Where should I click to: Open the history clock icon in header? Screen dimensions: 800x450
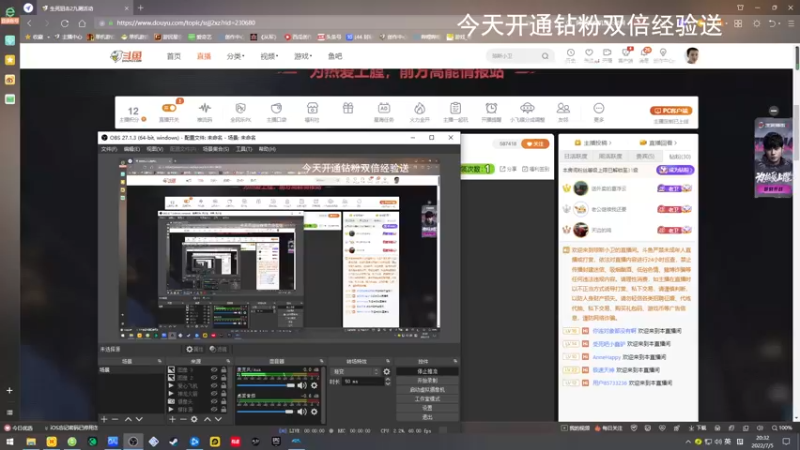coord(570,53)
